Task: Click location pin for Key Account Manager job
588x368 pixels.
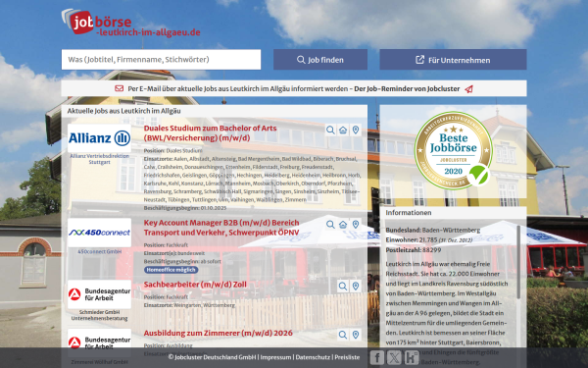Action: click(x=356, y=225)
